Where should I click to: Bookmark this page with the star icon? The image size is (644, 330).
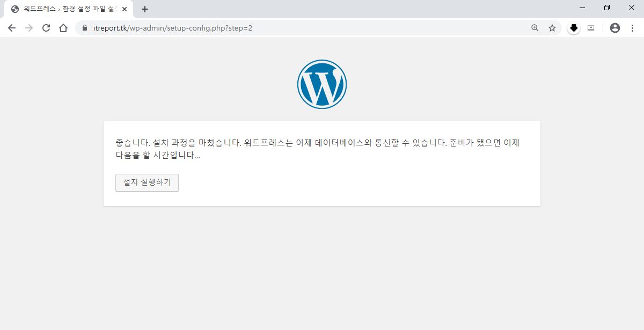pos(552,28)
